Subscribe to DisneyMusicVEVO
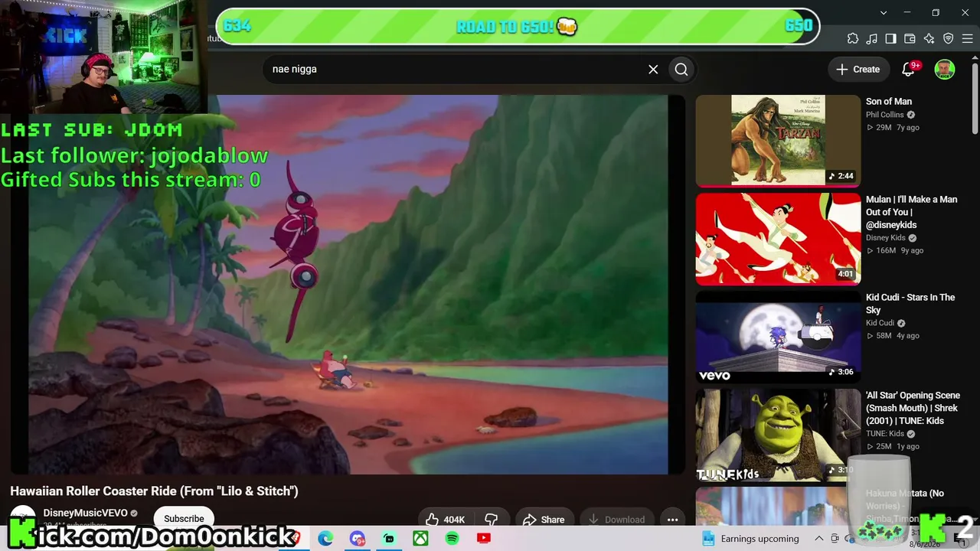The image size is (980, 551). pos(184,518)
